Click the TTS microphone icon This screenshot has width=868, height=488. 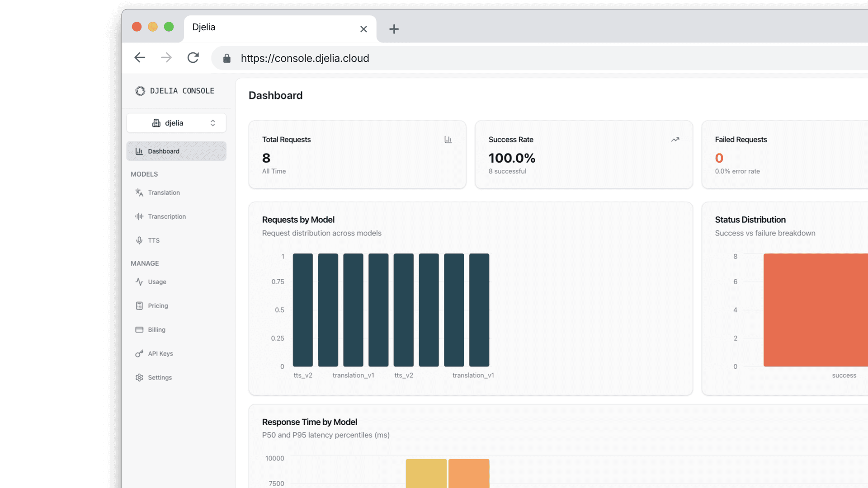click(139, 240)
